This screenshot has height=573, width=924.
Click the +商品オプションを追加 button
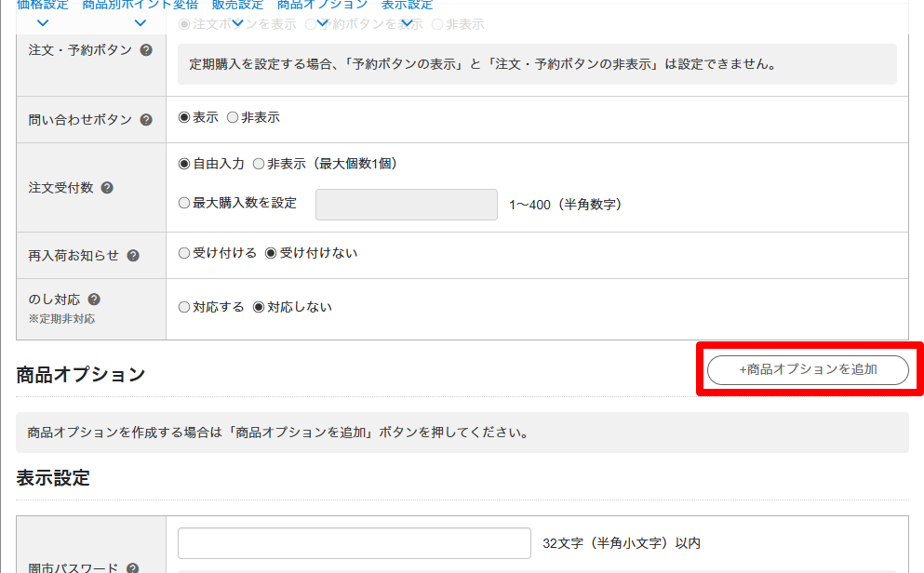[808, 369]
